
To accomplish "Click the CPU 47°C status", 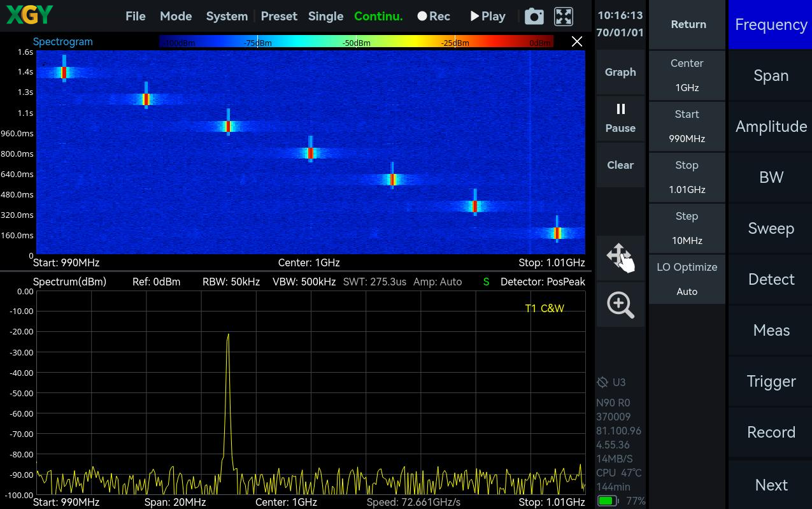I will (x=618, y=473).
